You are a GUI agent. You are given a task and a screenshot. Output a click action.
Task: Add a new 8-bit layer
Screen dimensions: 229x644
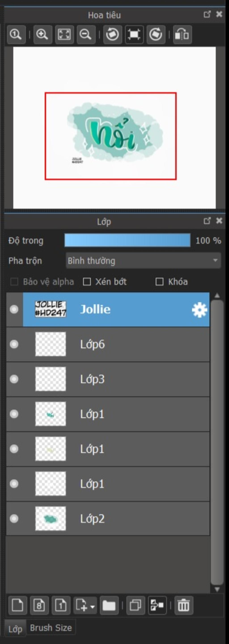39,606
